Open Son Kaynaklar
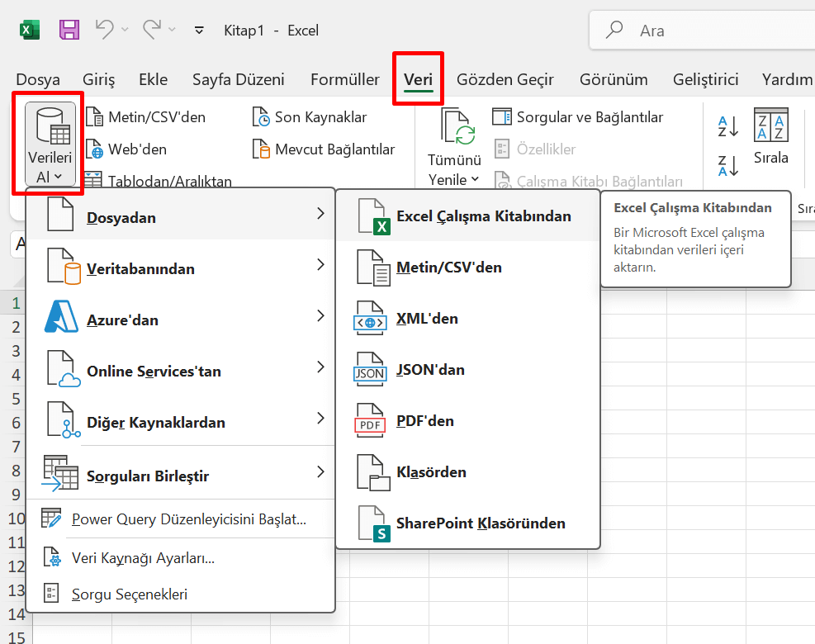815x644 pixels. 310,117
